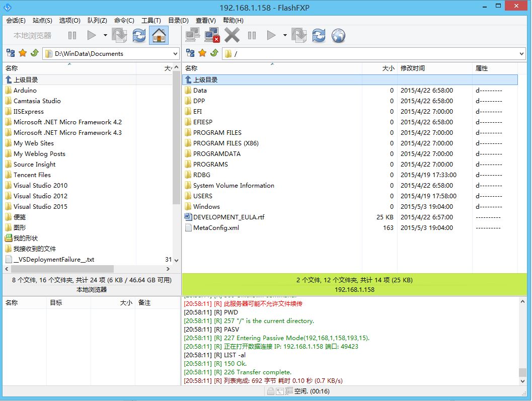
Task: Refresh the local browser file list
Action: (x=139, y=35)
